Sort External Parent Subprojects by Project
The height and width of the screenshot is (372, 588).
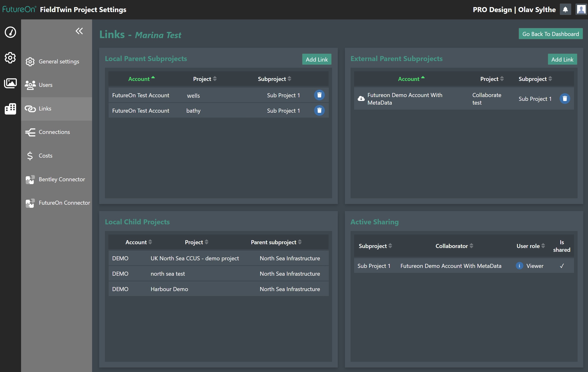pos(492,79)
